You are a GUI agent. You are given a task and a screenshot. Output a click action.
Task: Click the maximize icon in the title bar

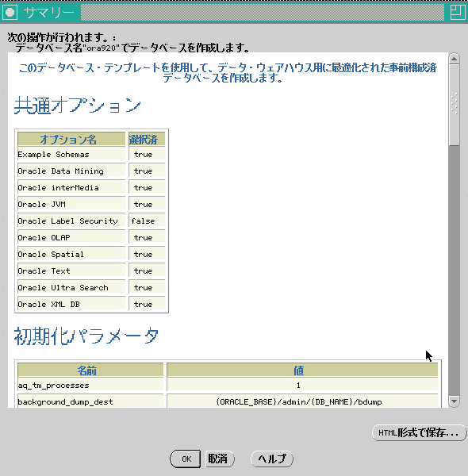pyautogui.click(x=458, y=13)
